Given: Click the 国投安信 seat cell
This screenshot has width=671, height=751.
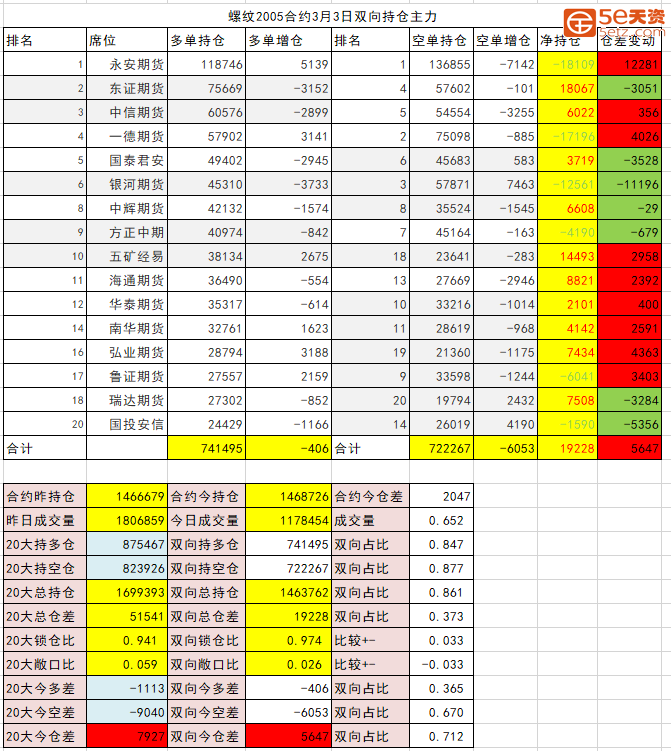Looking at the screenshot, I should click(x=127, y=424).
